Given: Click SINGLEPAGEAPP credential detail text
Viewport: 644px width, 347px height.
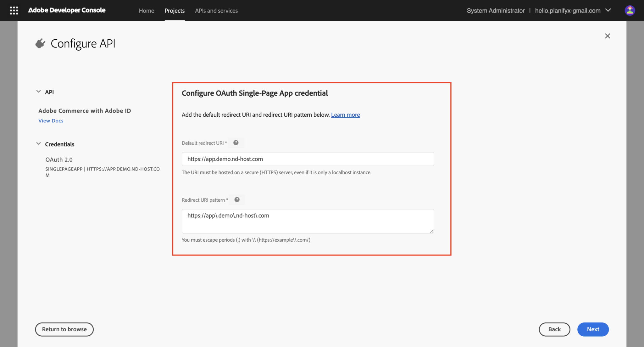Looking at the screenshot, I should (103, 172).
